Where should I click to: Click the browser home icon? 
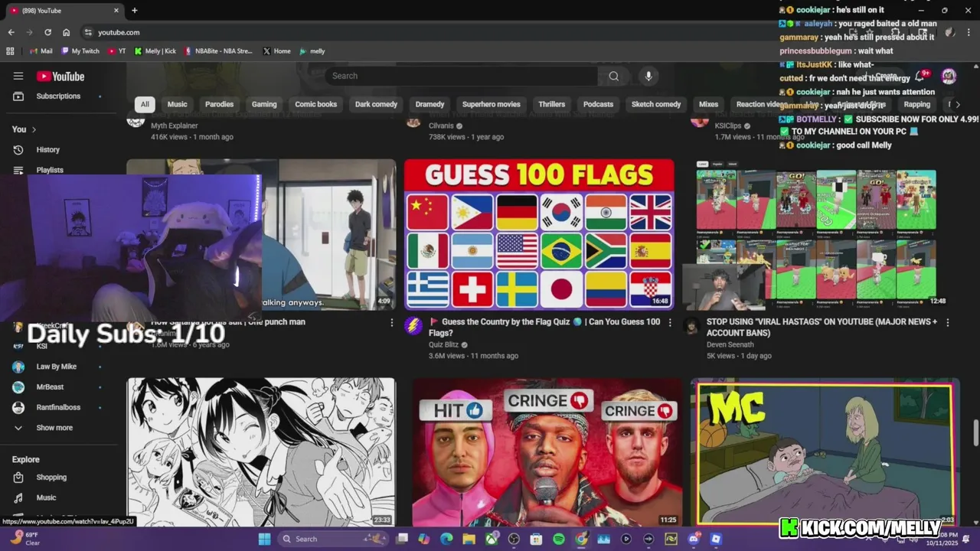67,32
